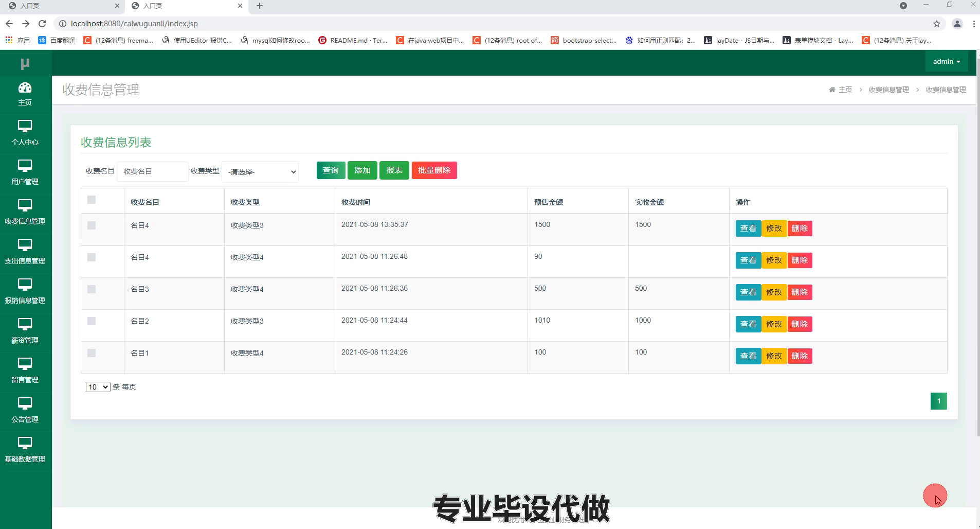Screen dimensions: 980x529
Task: Open 留言管理 from the sidebar
Action: click(x=25, y=371)
